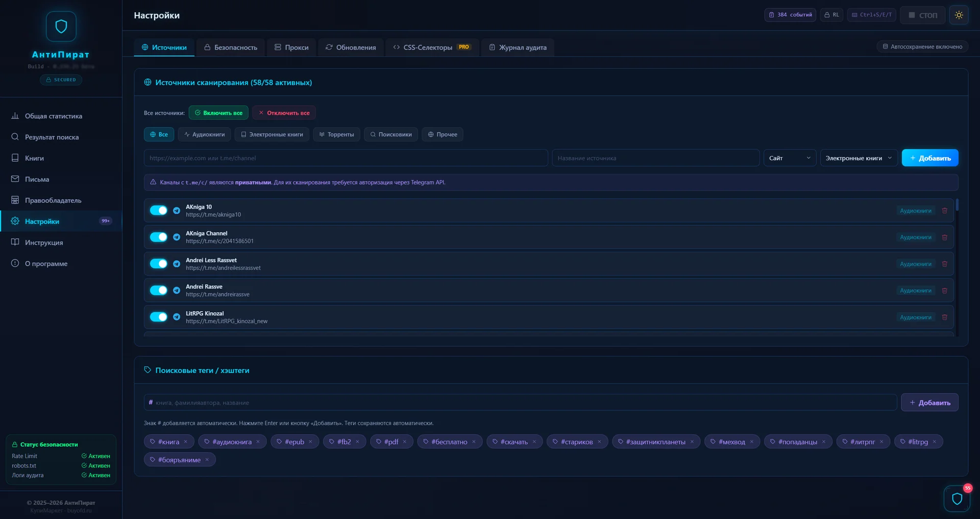
Task: Open the 384 событий counter
Action: (x=790, y=15)
